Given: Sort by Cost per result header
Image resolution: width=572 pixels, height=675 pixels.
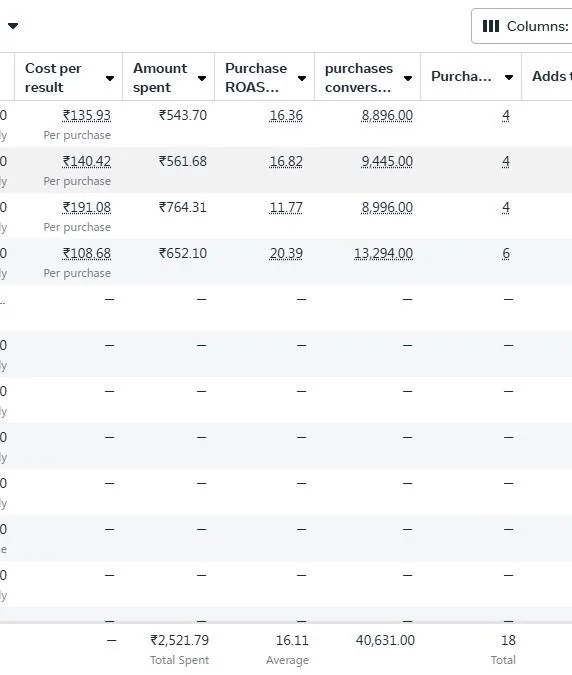Looking at the screenshot, I should click(x=53, y=77).
